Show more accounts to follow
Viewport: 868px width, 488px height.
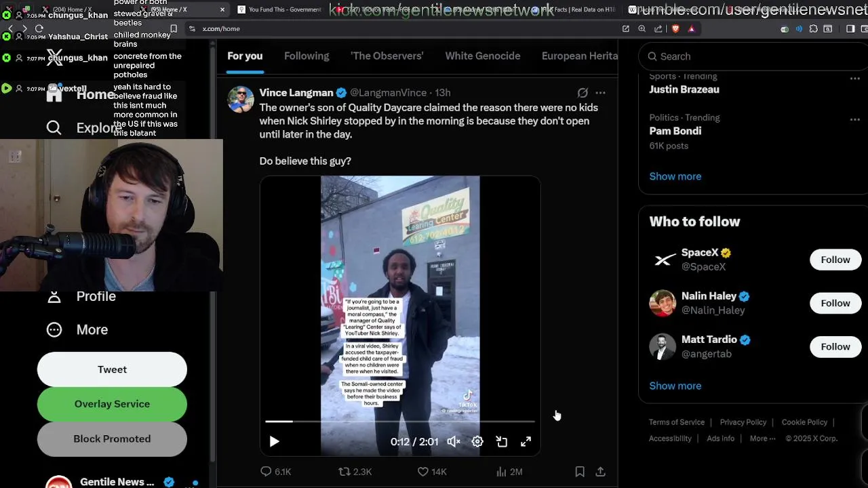click(x=675, y=386)
